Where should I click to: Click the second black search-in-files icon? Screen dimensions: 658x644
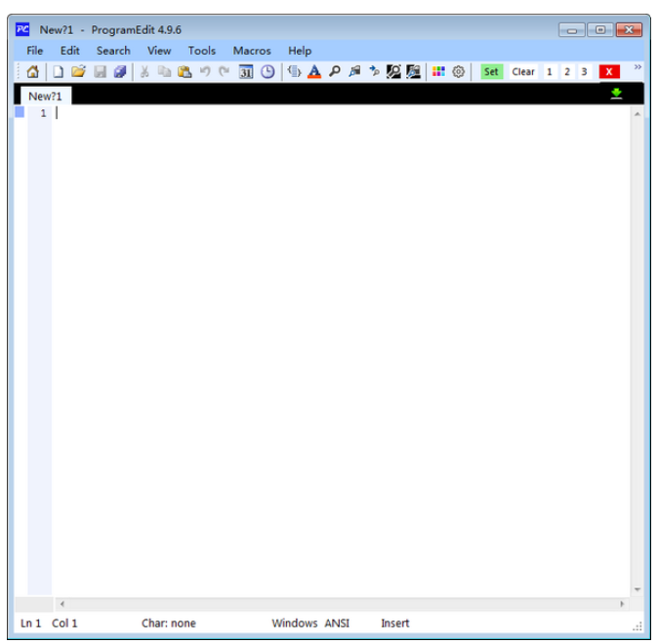click(x=413, y=72)
